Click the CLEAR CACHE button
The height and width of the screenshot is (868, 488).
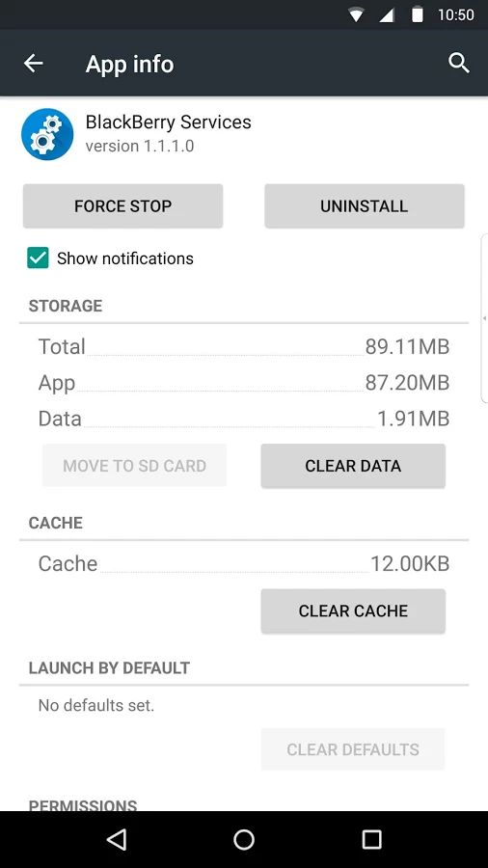pyautogui.click(x=353, y=610)
